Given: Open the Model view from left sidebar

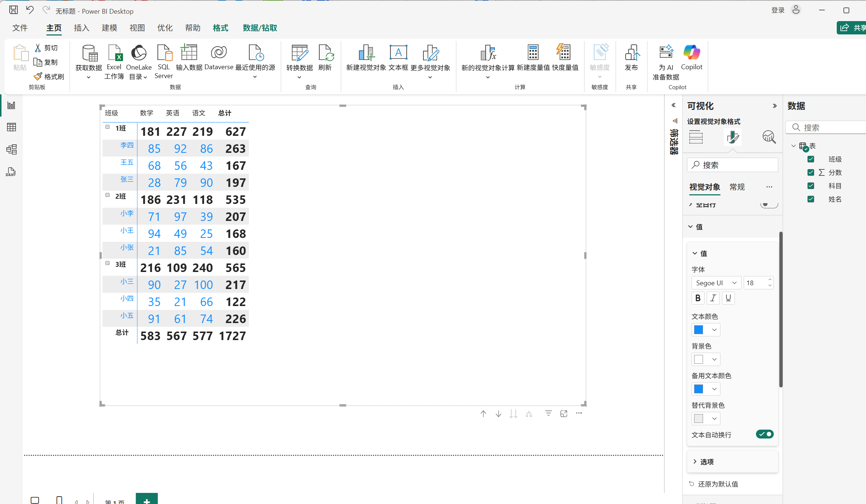Looking at the screenshot, I should [x=11, y=149].
